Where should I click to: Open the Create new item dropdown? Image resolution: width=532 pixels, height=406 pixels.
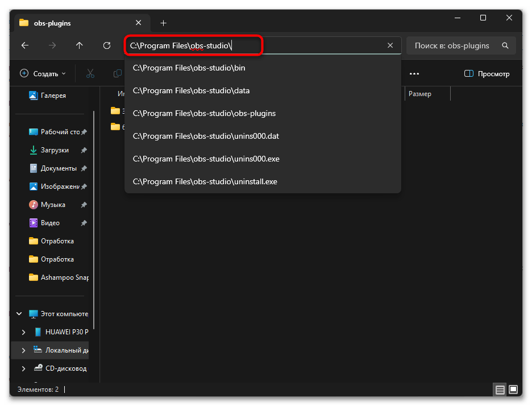point(43,74)
